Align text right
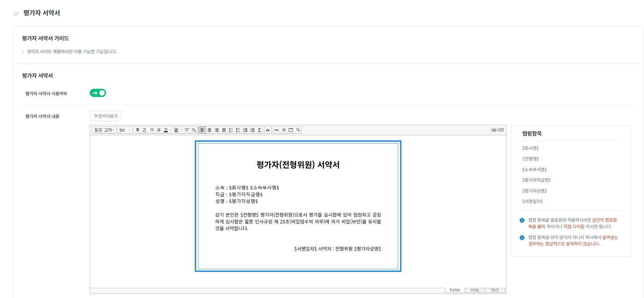644x298 pixels. point(216,130)
